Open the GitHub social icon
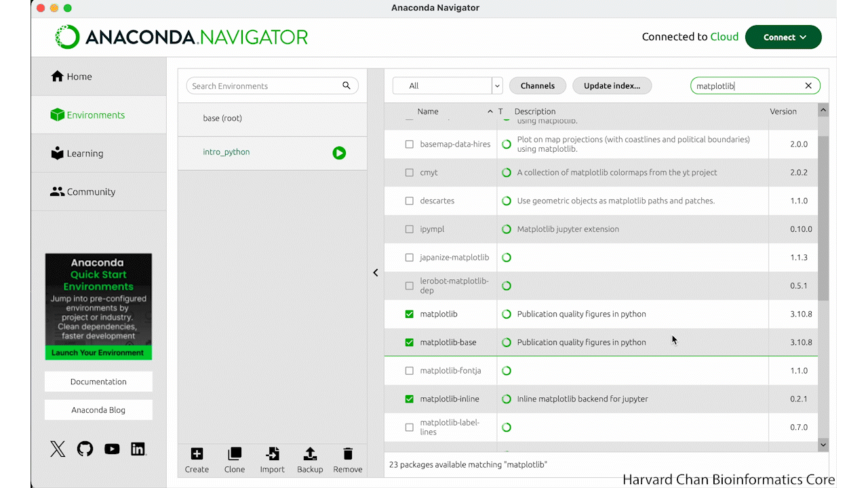This screenshot has width=868, height=488. (x=85, y=449)
